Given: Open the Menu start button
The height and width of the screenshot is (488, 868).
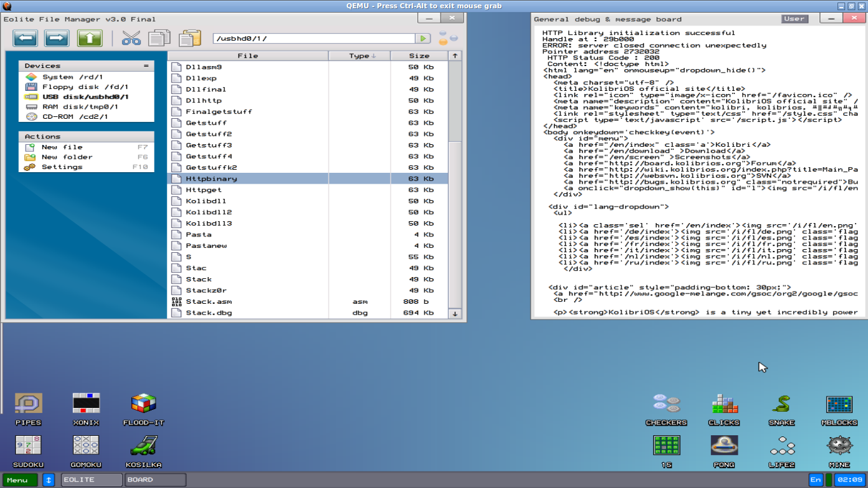Looking at the screenshot, I should click(x=20, y=480).
